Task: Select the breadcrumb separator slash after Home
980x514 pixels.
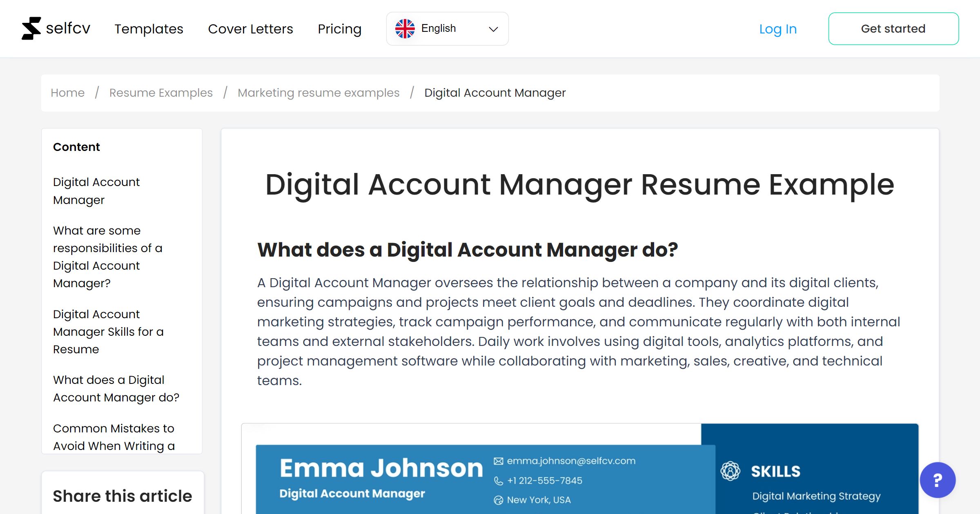Action: tap(97, 93)
